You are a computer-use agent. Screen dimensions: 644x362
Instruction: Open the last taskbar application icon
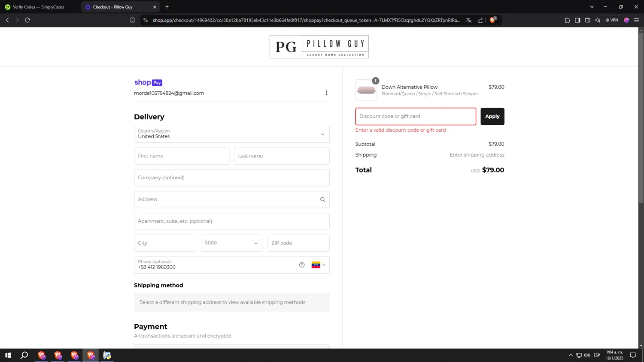pyautogui.click(x=107, y=355)
